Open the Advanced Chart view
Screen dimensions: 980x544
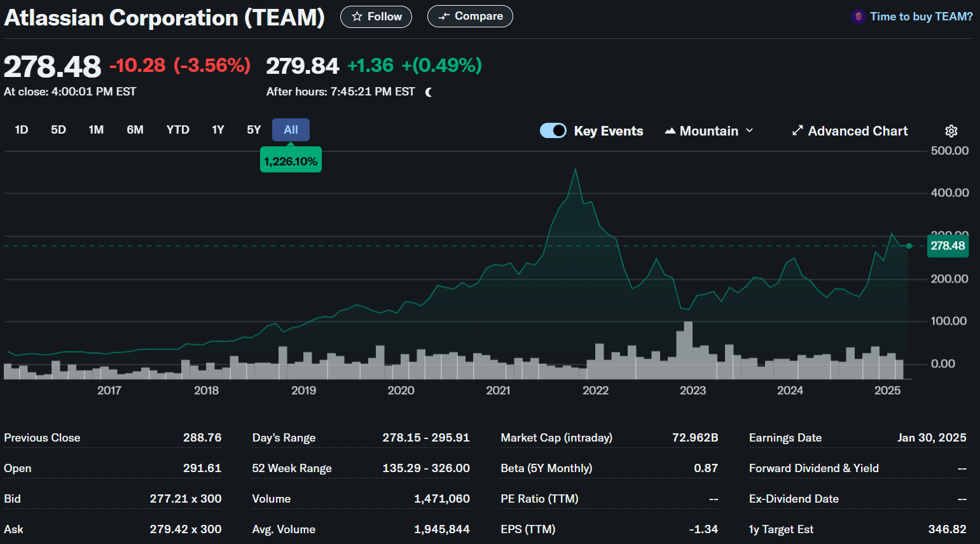850,131
